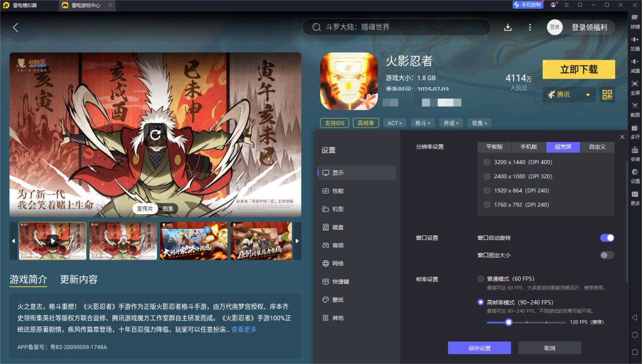Click the yellow 立即下载 button
Image resolution: width=642 pixels, height=364 pixels.
coord(579,69)
